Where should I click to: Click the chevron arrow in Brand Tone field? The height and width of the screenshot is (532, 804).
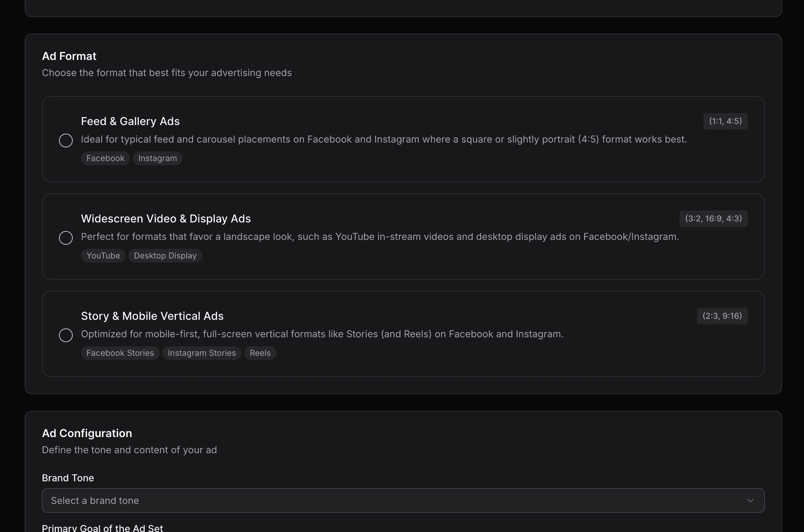point(750,501)
